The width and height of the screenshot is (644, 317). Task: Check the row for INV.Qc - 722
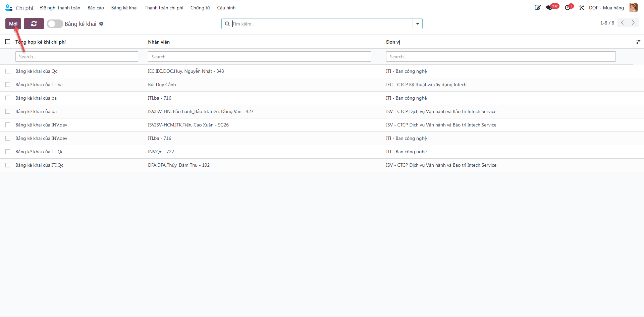(8, 152)
